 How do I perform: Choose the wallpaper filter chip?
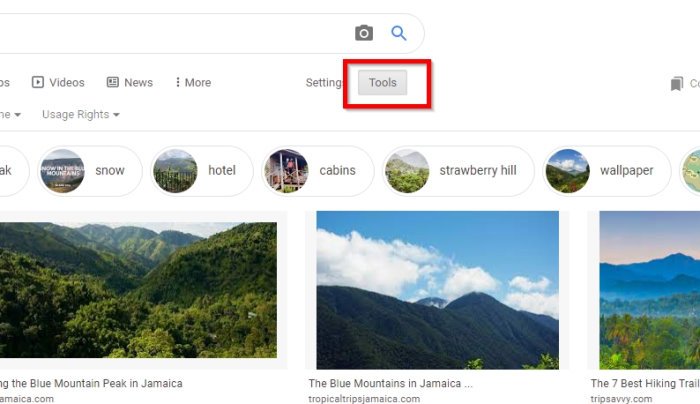607,171
